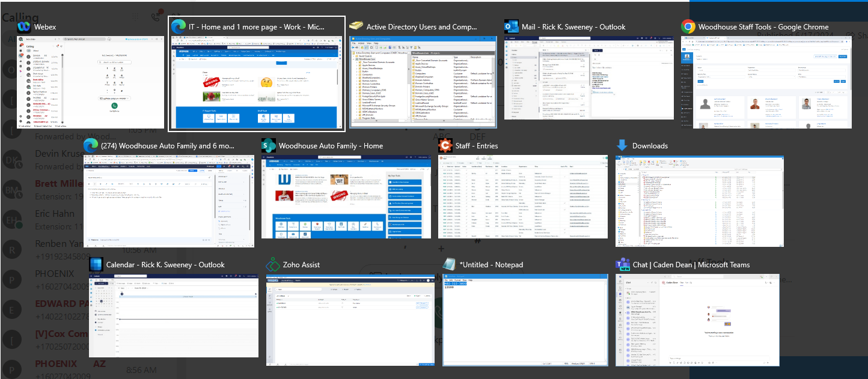Click the title 'Calendar - Rick K. Sweeney - Outlook'
This screenshot has height=379, width=868.
(x=165, y=265)
